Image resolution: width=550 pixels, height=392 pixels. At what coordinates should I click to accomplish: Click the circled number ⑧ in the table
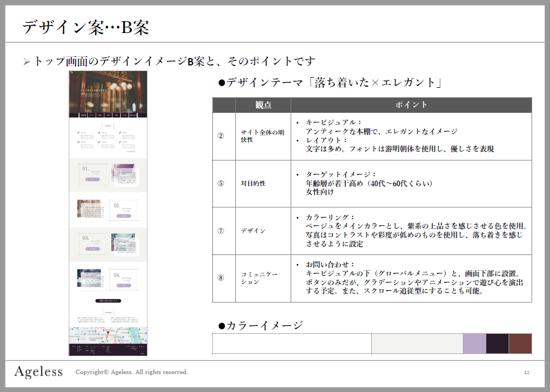[220, 278]
